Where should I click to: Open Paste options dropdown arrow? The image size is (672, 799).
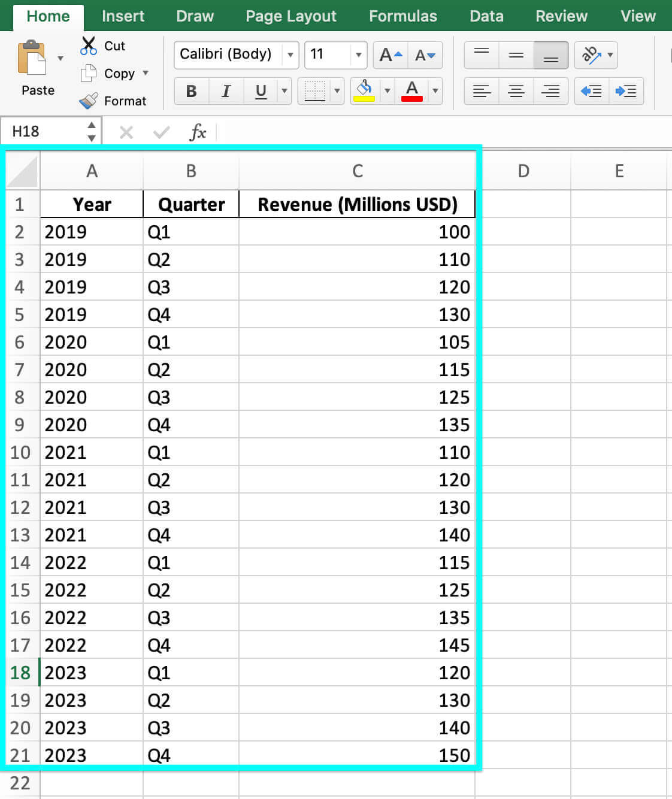[60, 59]
